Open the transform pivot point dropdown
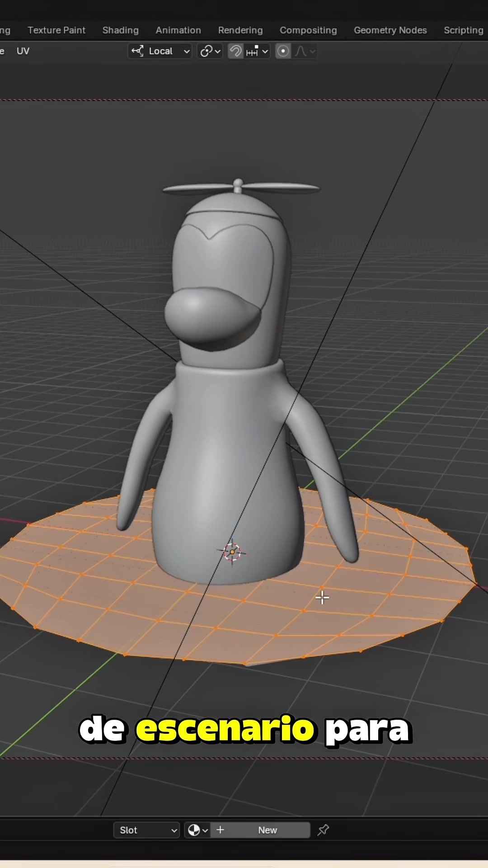This screenshot has width=488, height=868. (x=210, y=51)
